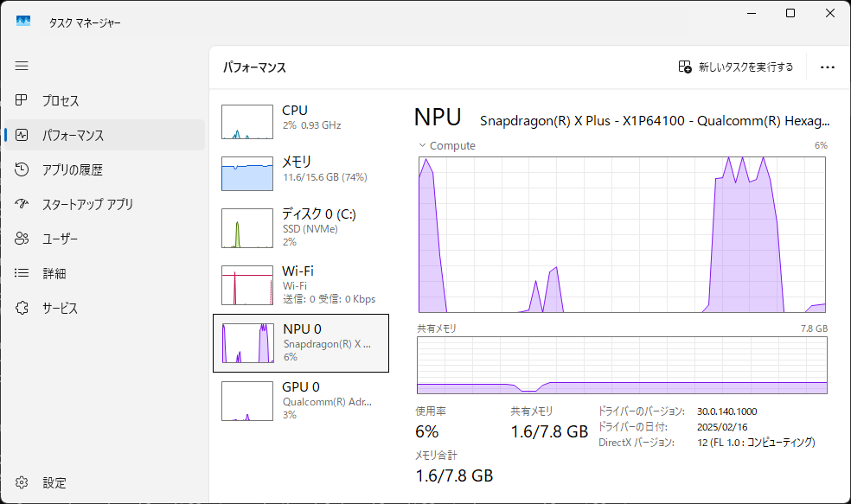The width and height of the screenshot is (851, 504).
Task: Click the Task Manager icon in title bar
Action: [22, 20]
